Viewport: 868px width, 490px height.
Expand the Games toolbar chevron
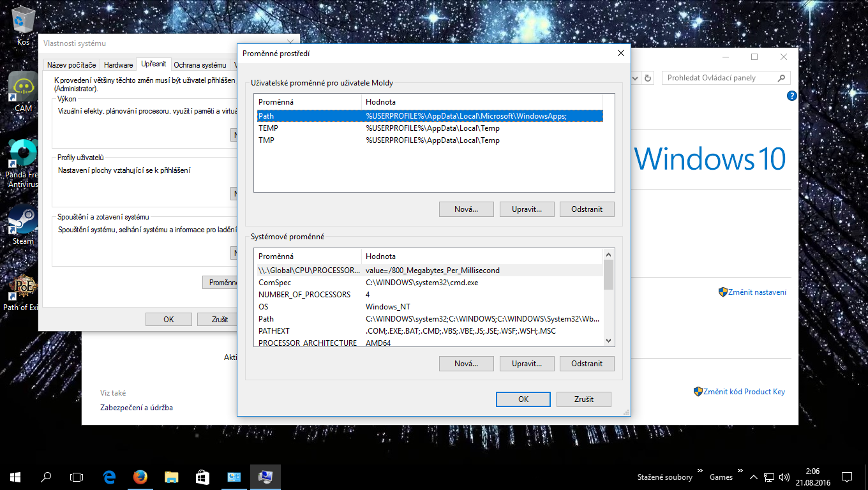tap(740, 472)
